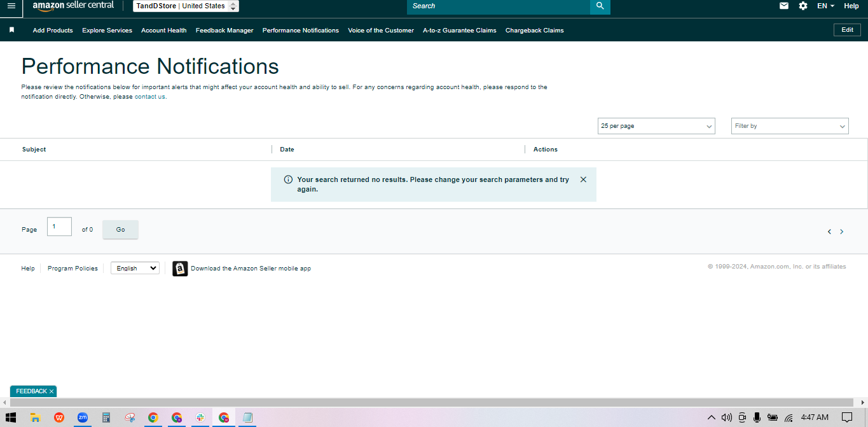
Task: Focus the Search input field
Action: tap(499, 6)
